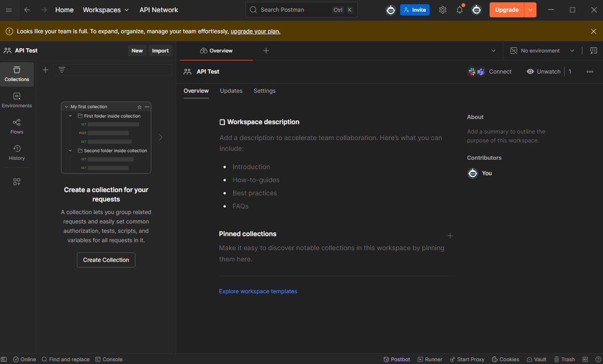
Task: Open the Cookies manager
Action: (505, 359)
